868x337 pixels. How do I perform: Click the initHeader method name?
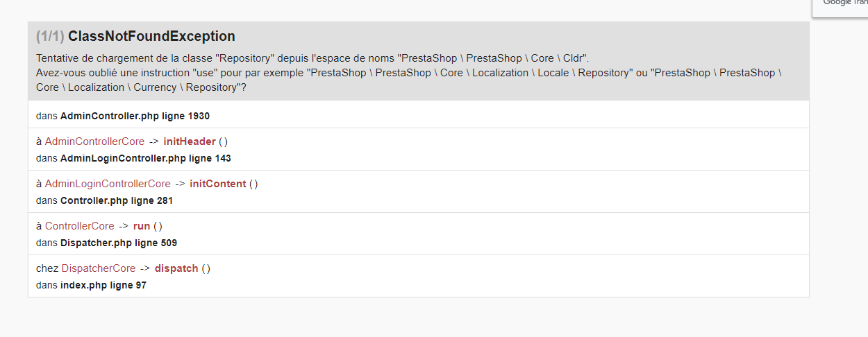point(190,141)
